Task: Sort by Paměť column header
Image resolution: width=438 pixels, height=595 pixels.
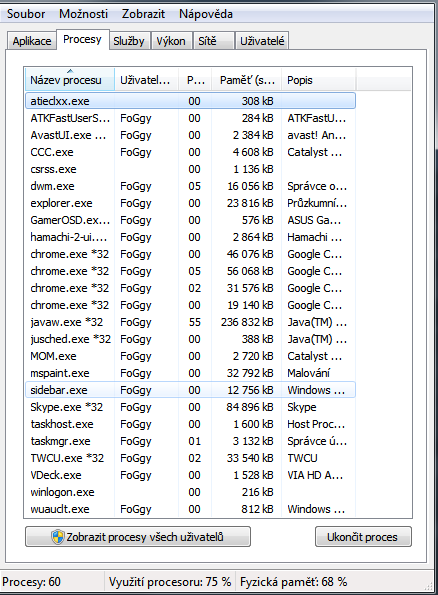Action: 246,80
